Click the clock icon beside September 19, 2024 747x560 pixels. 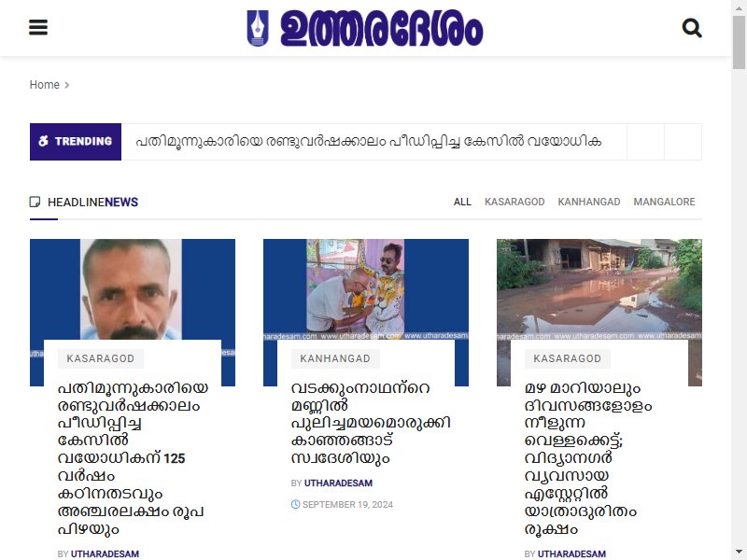295,504
